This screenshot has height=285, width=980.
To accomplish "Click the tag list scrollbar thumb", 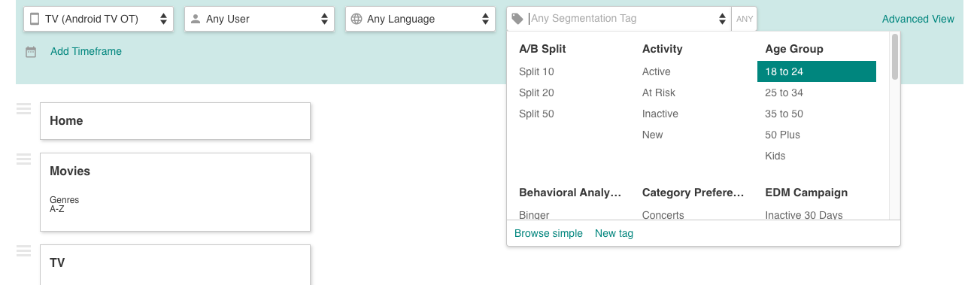I will pyautogui.click(x=895, y=56).
